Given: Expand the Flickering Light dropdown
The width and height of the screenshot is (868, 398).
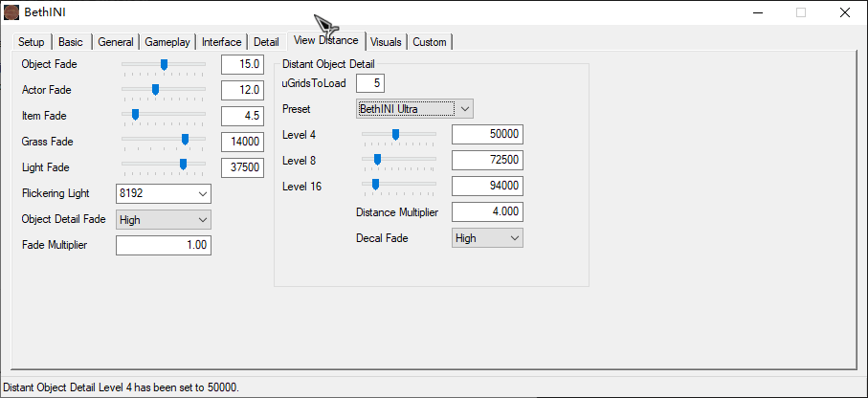Looking at the screenshot, I should pos(163,193).
